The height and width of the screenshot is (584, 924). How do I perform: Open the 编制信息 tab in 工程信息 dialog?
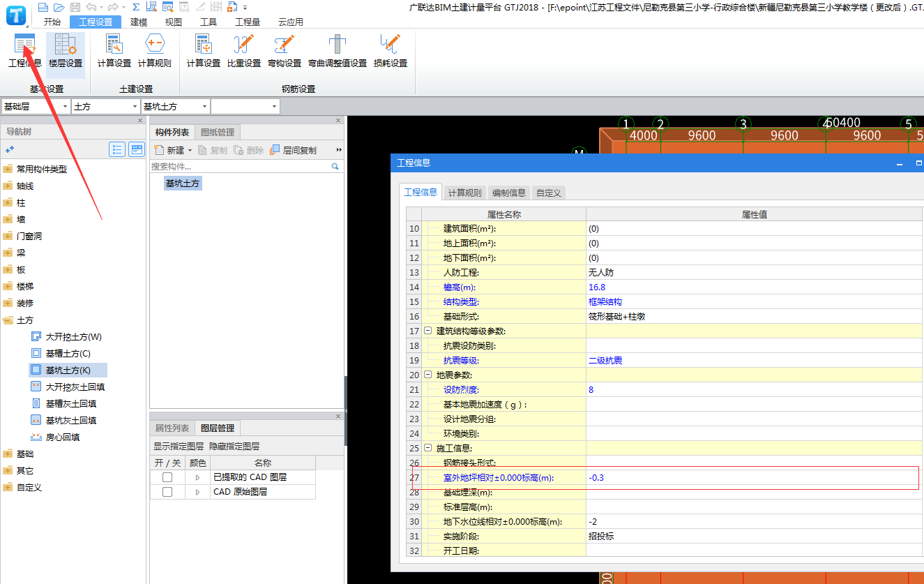(x=509, y=193)
